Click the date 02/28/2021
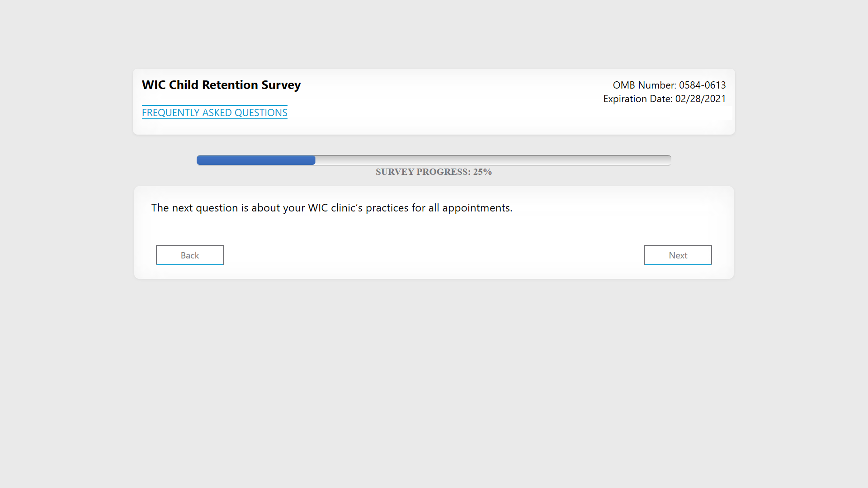868x488 pixels. [700, 99]
